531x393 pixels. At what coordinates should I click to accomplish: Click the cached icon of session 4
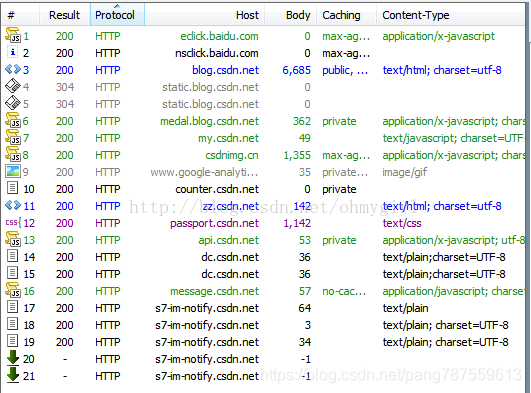pyautogui.click(x=13, y=86)
